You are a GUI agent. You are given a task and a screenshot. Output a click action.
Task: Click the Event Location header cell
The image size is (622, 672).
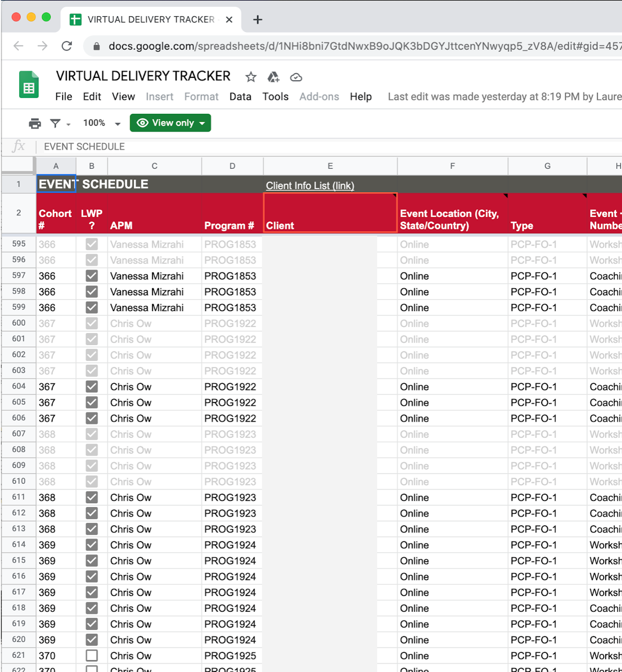click(x=453, y=213)
